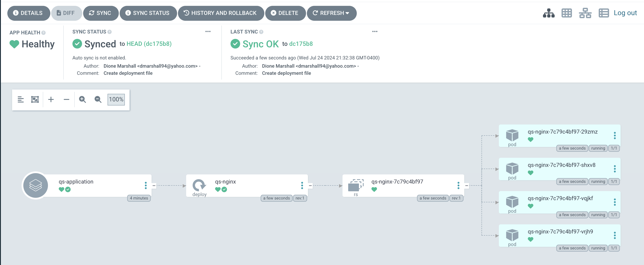The width and height of the screenshot is (644, 265).
Task: Click pod name qs-nginx-7c79c4bf97-29zmz
Action: click(x=563, y=132)
